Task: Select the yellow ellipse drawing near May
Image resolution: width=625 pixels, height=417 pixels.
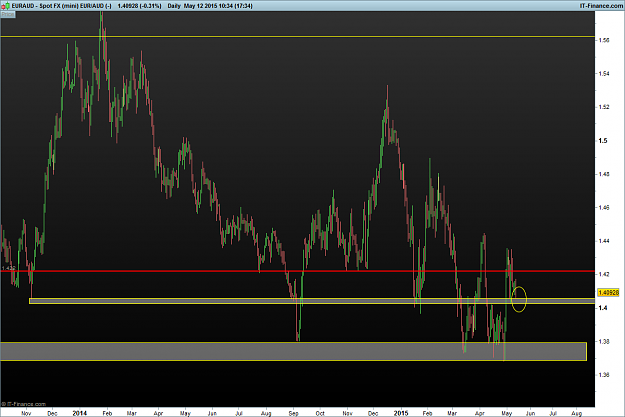Action: coord(519,299)
